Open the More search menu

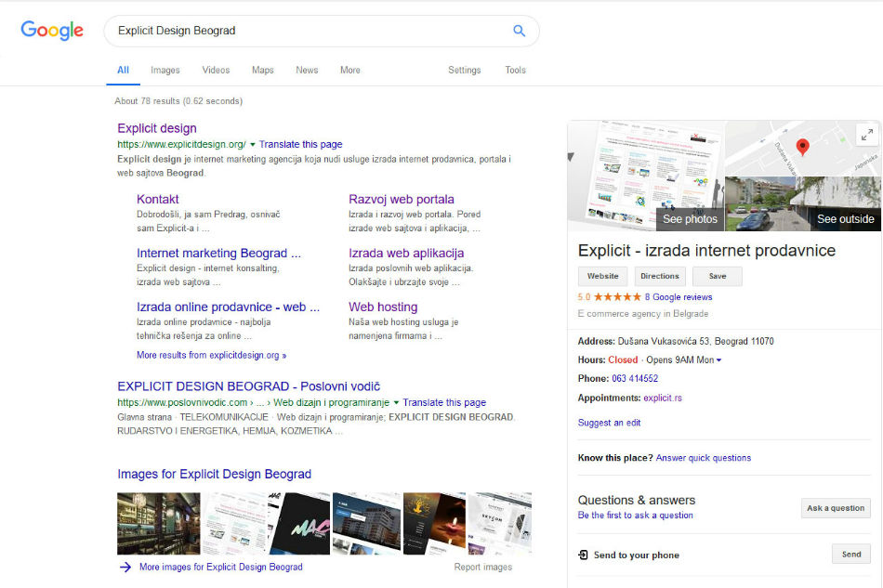[349, 70]
